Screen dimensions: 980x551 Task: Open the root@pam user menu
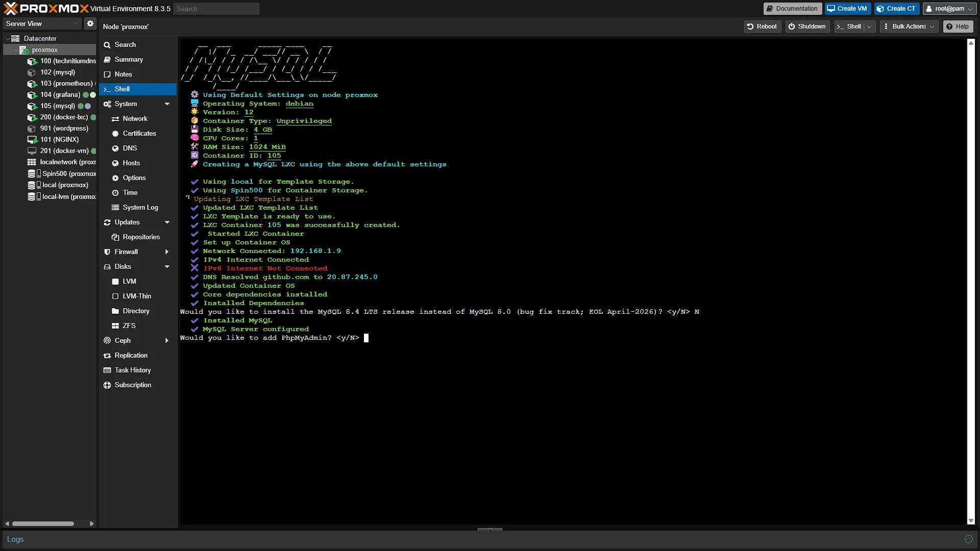[949, 9]
